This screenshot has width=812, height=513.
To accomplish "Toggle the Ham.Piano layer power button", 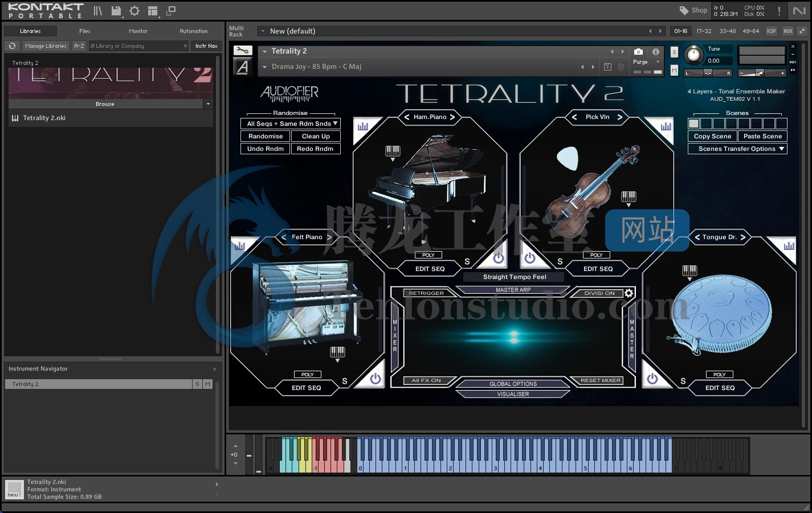I will 499,258.
